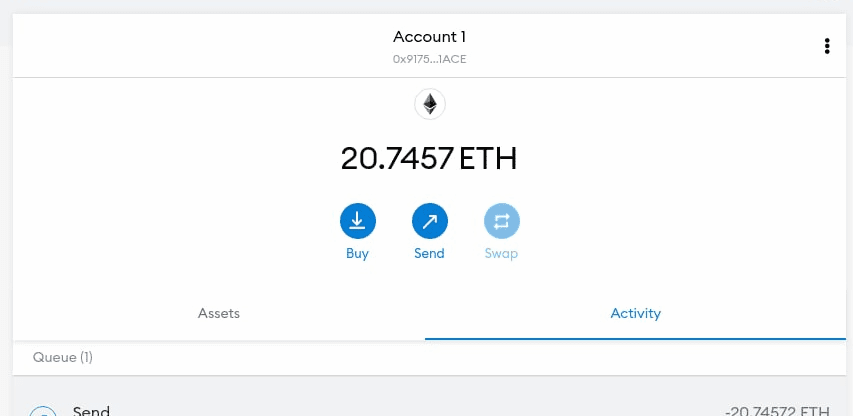Switch to the Assets tab
853x416 pixels.
tap(219, 313)
